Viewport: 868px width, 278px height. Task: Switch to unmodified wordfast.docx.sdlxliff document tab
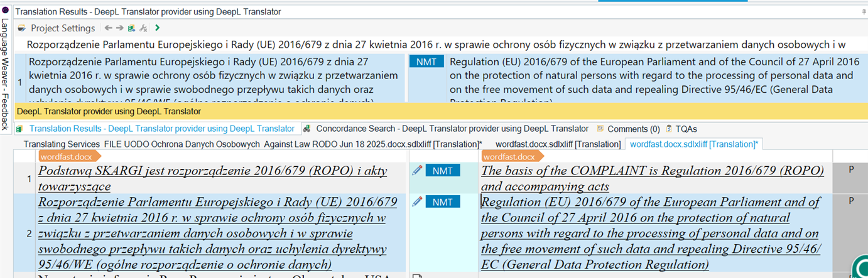(x=557, y=144)
